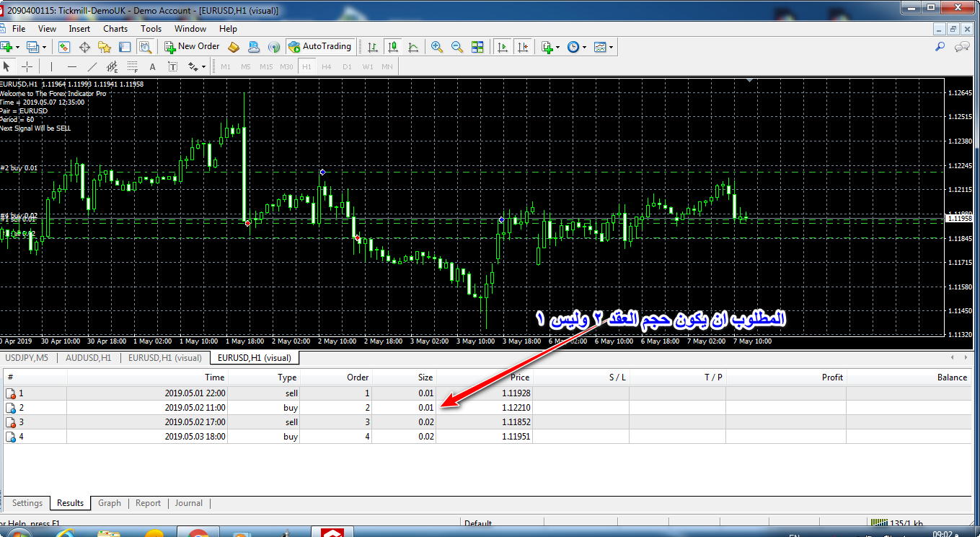Open the AUDUSD,H1 chart tab
Screen dimensions: 980x537
click(x=87, y=357)
